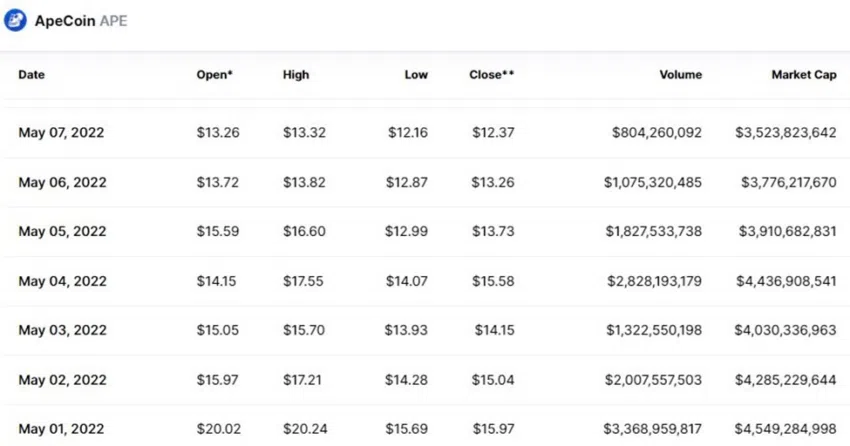Viewport: 850px width, 446px height.
Task: Select the Date column header
Action: [31, 75]
